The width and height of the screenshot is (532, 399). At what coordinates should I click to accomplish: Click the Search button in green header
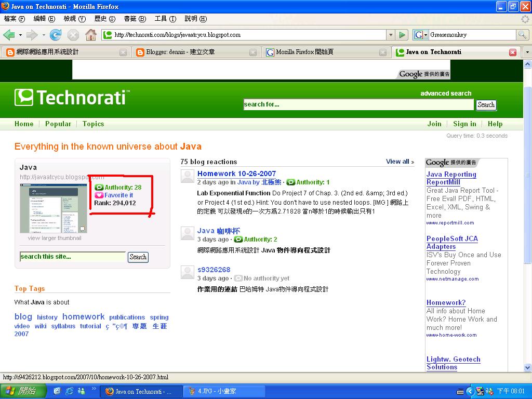click(x=486, y=105)
